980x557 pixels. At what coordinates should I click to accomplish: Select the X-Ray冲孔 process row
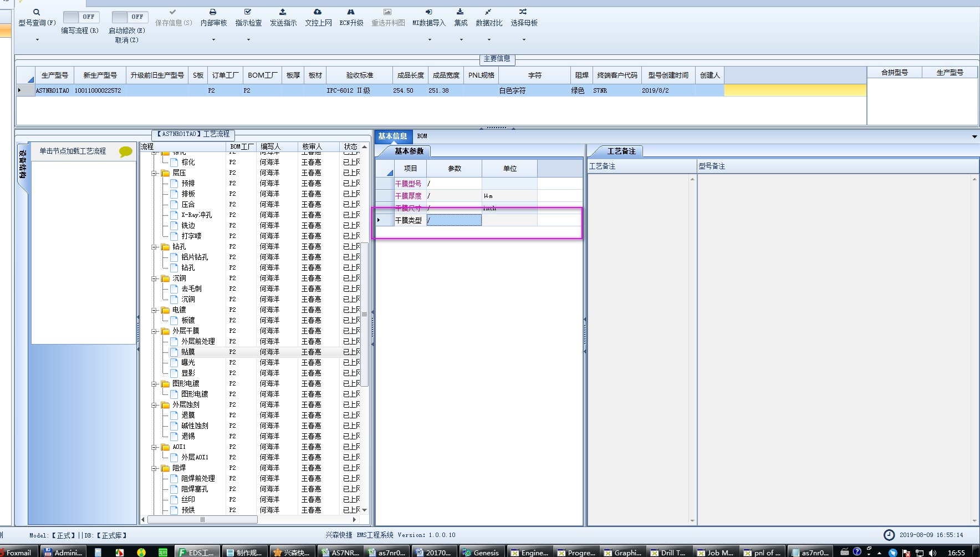251,215
